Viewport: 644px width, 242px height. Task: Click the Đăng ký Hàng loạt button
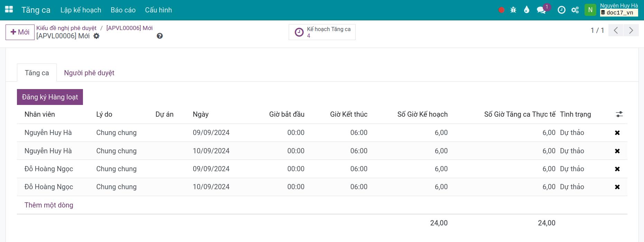(50, 97)
